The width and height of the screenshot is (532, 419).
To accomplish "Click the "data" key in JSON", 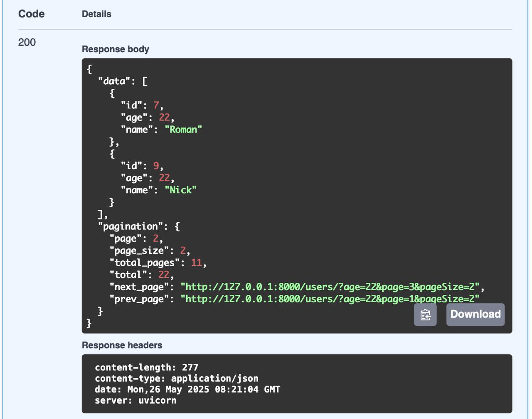I will 114,81.
